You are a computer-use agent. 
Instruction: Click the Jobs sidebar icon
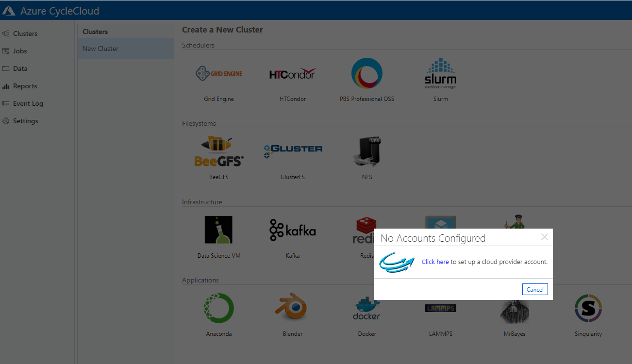point(6,51)
